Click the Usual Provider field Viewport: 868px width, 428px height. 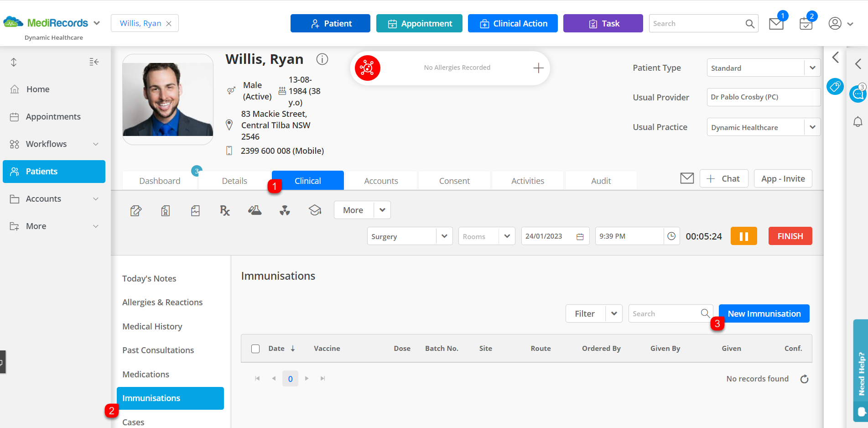(x=764, y=97)
